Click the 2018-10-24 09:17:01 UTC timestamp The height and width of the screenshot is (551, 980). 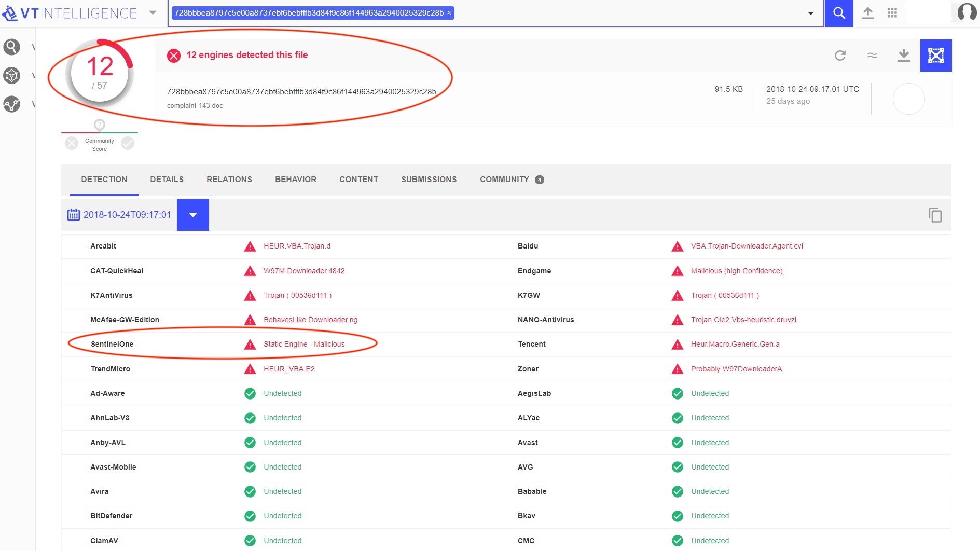coord(813,89)
